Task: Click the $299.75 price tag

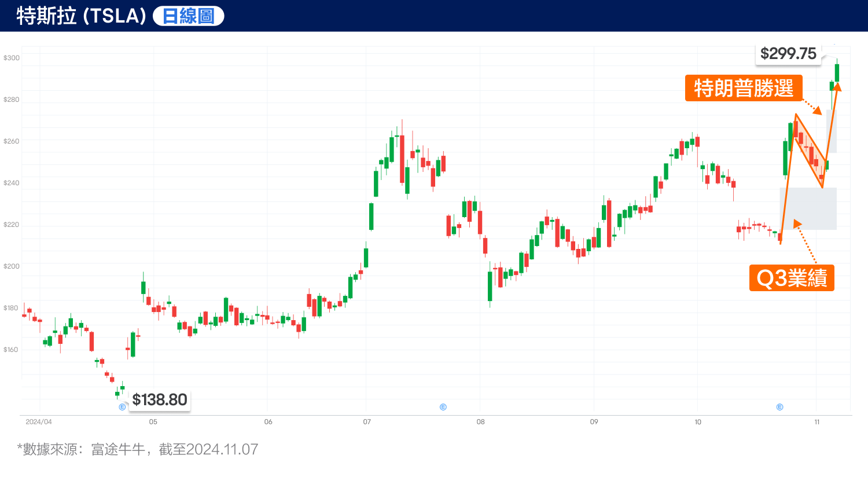Action: tap(788, 54)
